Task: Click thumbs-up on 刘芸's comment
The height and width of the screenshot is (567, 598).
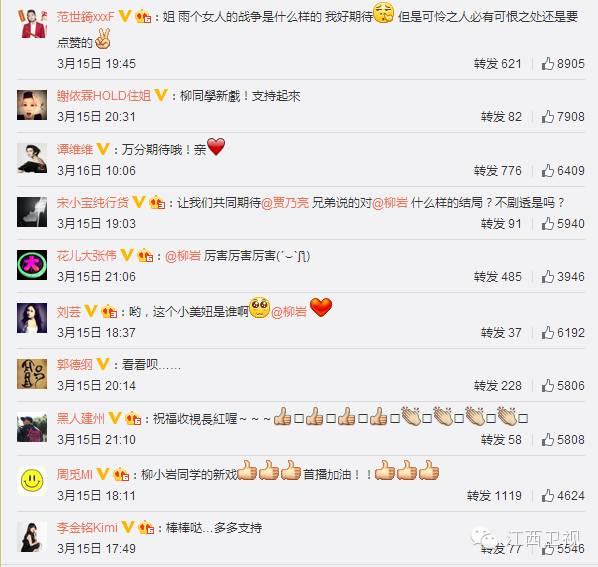Action: [547, 332]
